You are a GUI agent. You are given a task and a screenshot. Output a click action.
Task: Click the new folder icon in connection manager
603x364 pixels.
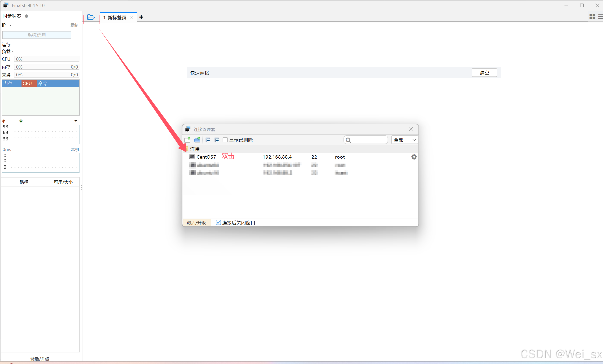pos(197,140)
